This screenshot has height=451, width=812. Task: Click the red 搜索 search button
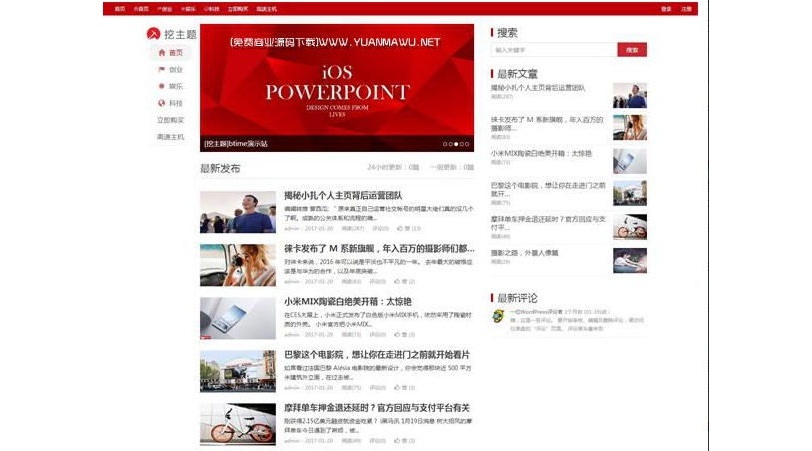pos(632,50)
